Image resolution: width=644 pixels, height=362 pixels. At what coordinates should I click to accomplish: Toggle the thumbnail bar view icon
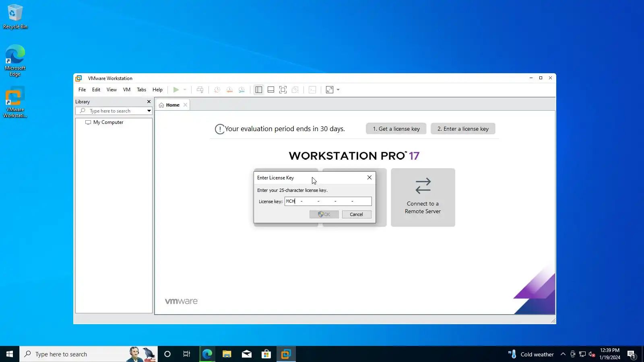pyautogui.click(x=271, y=90)
